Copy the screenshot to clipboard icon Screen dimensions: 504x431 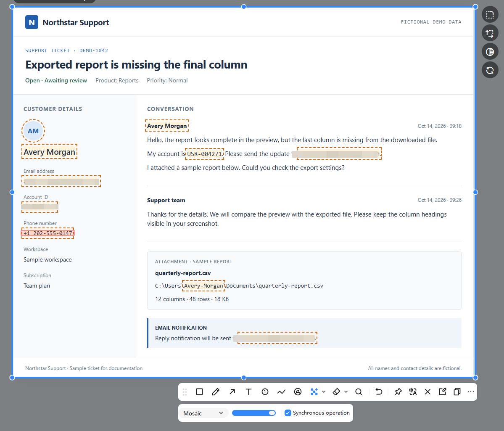click(x=457, y=391)
